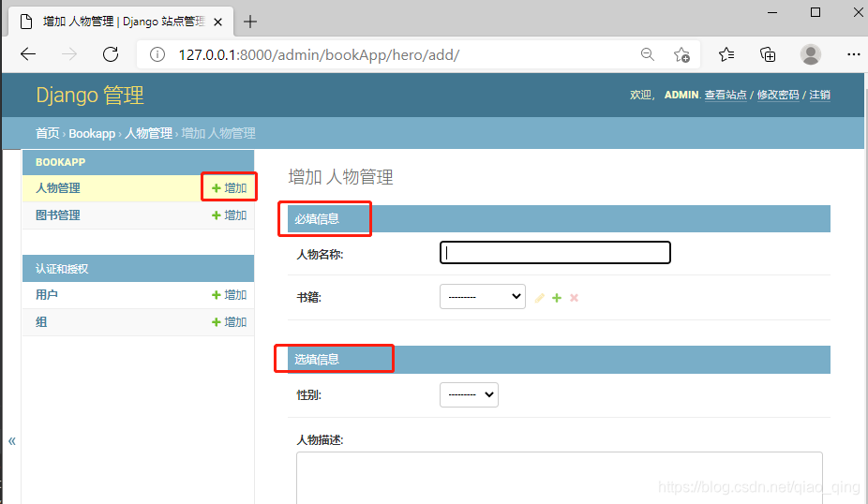868x504 pixels.
Task: View site information icon in address bar
Action: coord(157,54)
